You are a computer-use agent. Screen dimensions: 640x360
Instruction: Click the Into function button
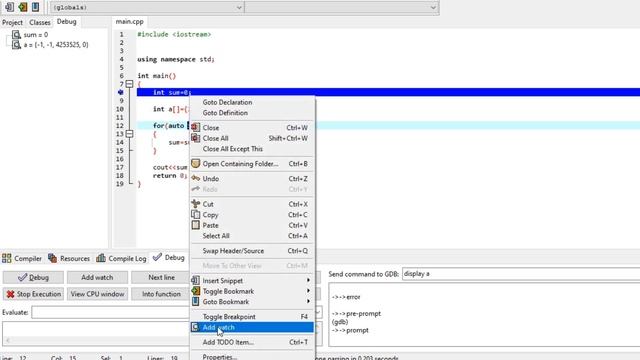pyautogui.click(x=161, y=294)
